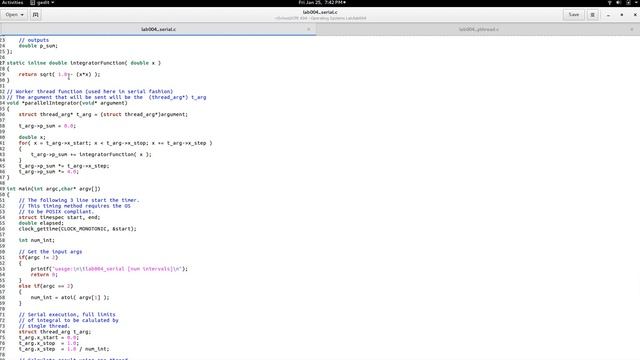Viewport: 640px width, 360px height.
Task: Switch to the lab004_serial.c tab
Action: pos(158,29)
